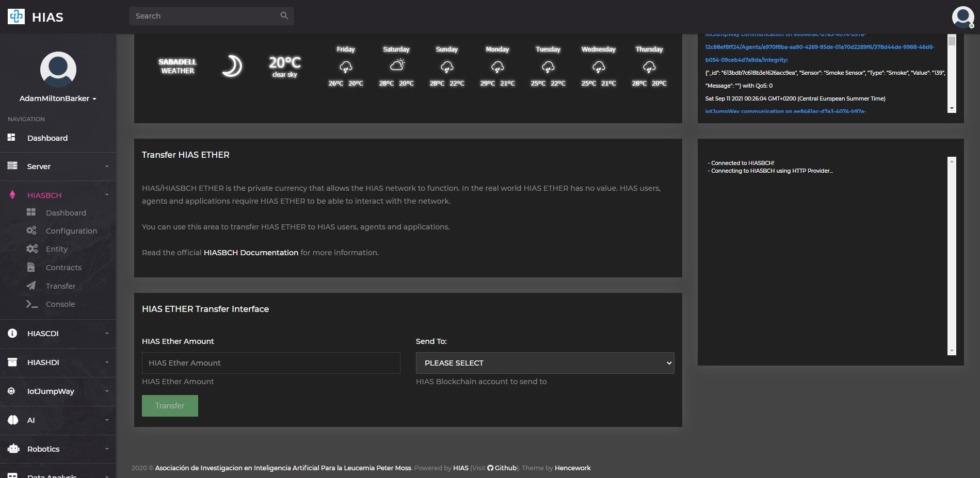Click the '- Connected to HIASBCH!' log line
This screenshot has width=980, height=478.
(741, 163)
